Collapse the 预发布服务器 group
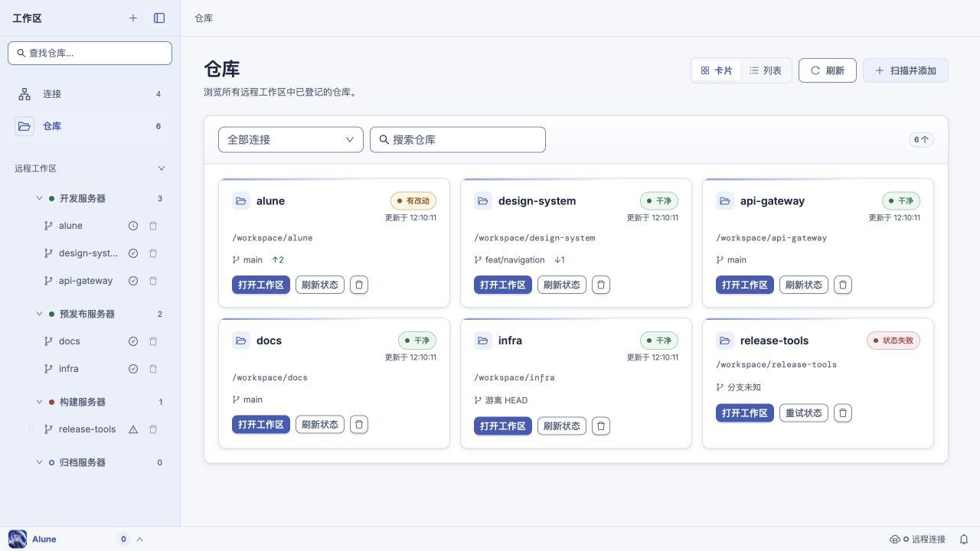This screenshot has width=980, height=551. (39, 314)
